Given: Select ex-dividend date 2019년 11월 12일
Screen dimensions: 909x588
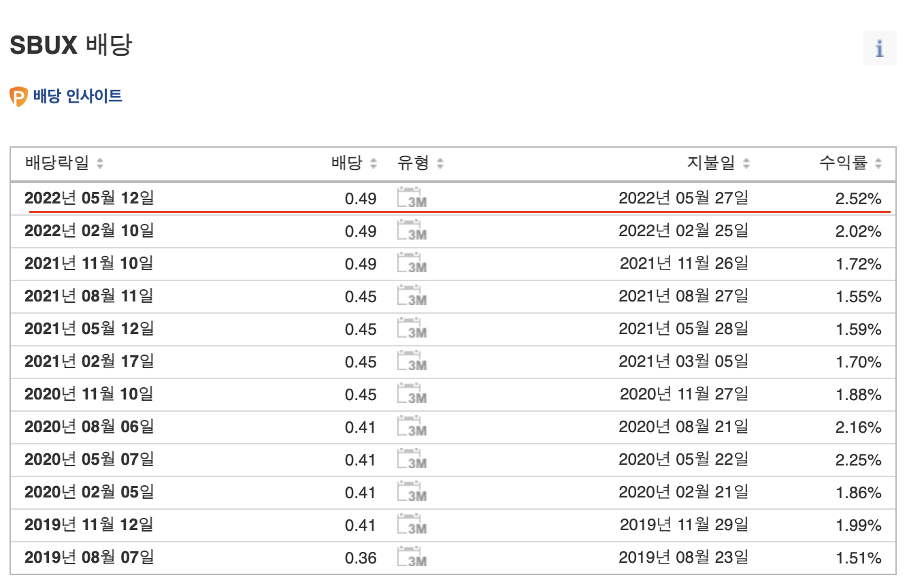Looking at the screenshot, I should tap(89, 525).
